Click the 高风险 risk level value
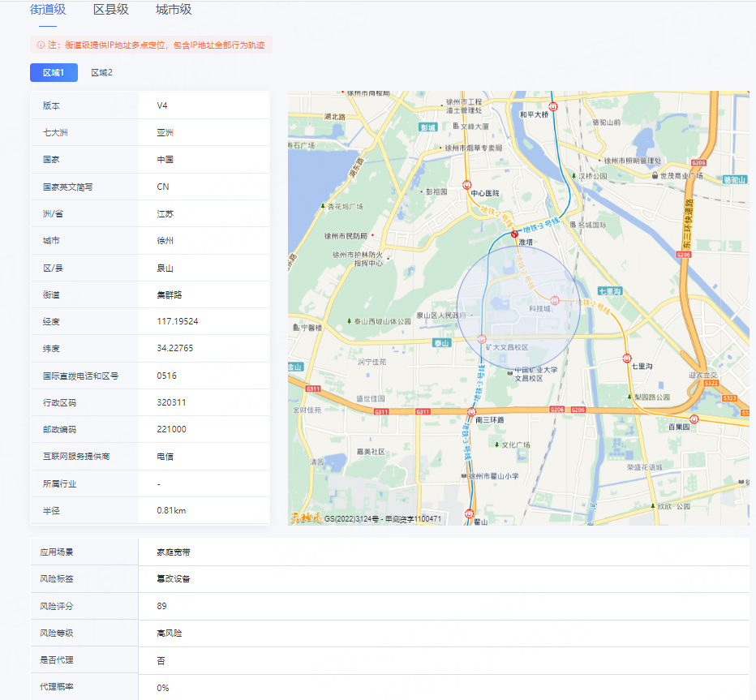The image size is (756, 700). coord(170,633)
